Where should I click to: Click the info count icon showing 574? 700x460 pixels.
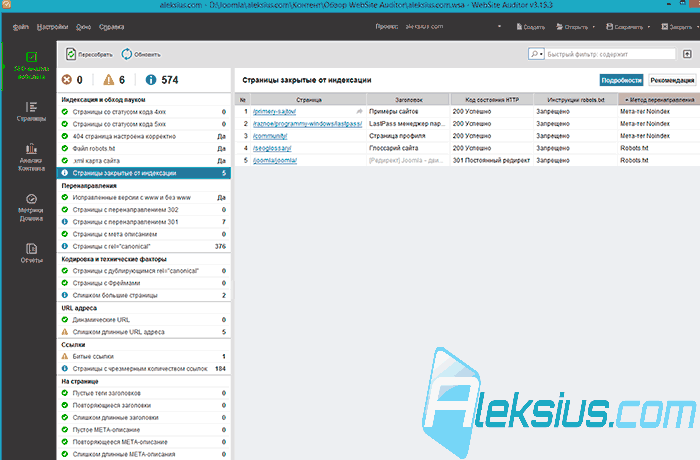coord(151,80)
